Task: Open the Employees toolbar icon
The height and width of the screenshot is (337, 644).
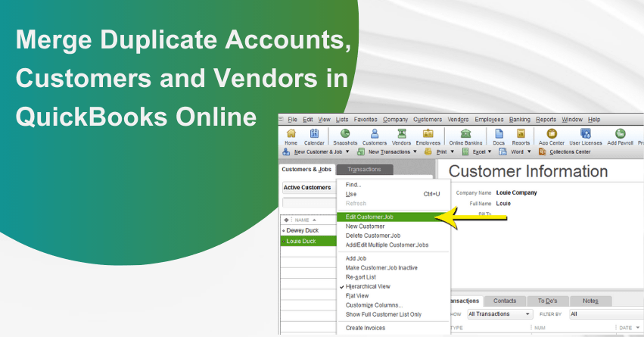Action: [x=428, y=137]
